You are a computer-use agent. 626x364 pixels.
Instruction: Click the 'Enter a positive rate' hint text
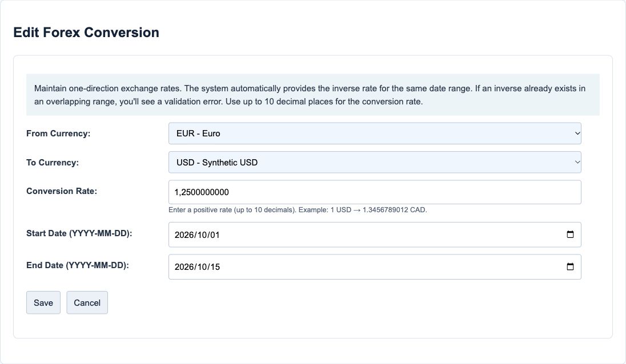coord(298,210)
